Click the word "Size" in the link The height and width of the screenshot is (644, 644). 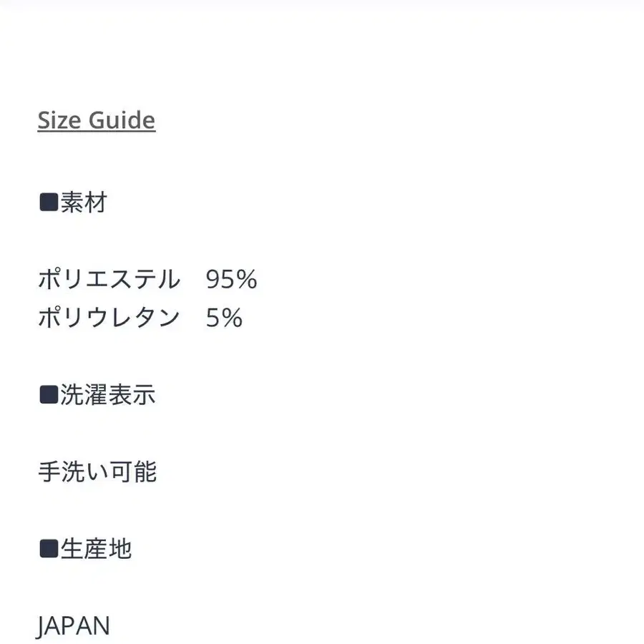coord(60,120)
